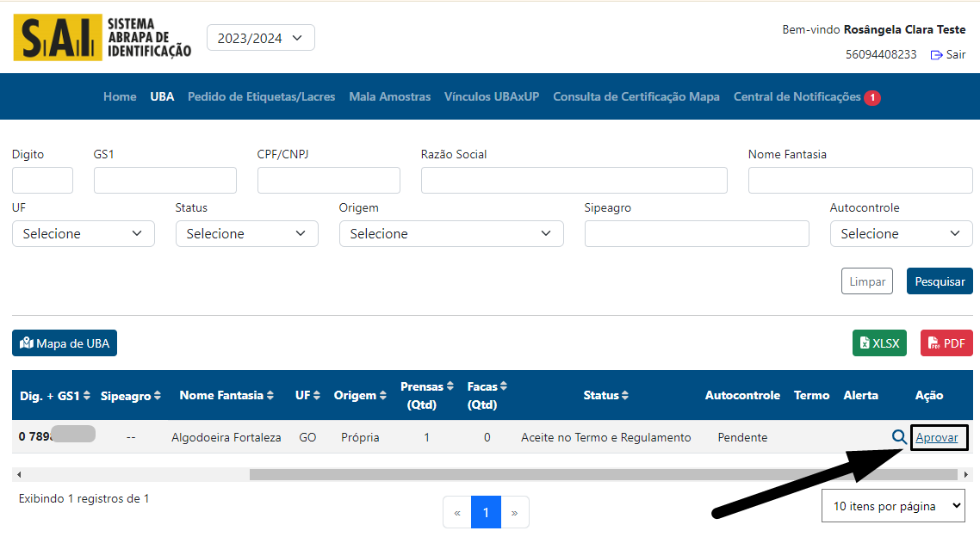Expand the UF filter dropdown
Screen dimensions: 980x537
point(84,234)
